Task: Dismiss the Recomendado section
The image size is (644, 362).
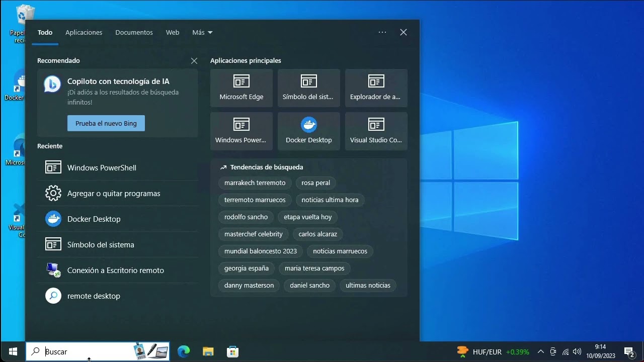Action: (x=194, y=61)
